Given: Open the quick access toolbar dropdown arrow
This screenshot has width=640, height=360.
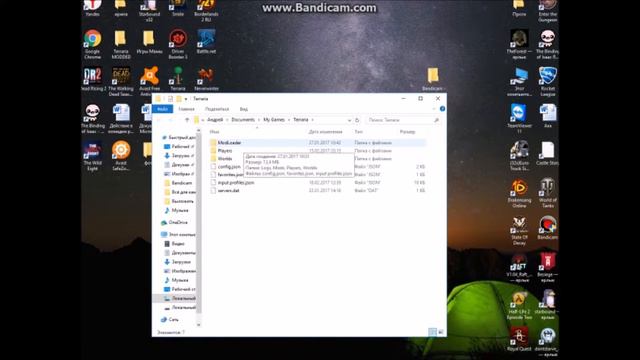Looking at the screenshot, I should click(186, 99).
